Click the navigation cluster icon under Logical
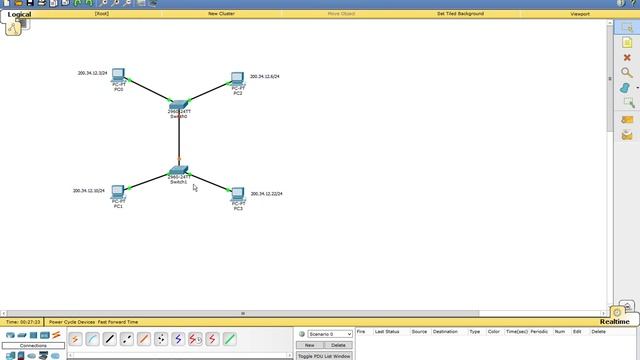640x360 pixels. pos(13,29)
